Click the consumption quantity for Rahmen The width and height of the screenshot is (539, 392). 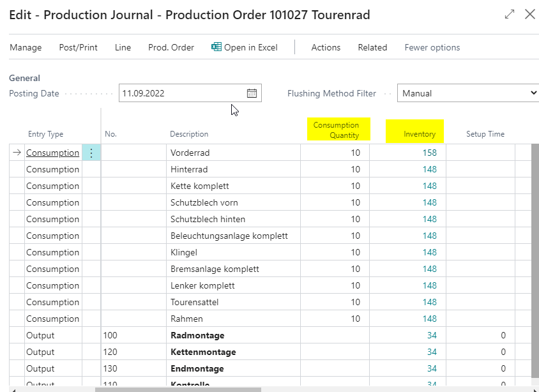[355, 319]
